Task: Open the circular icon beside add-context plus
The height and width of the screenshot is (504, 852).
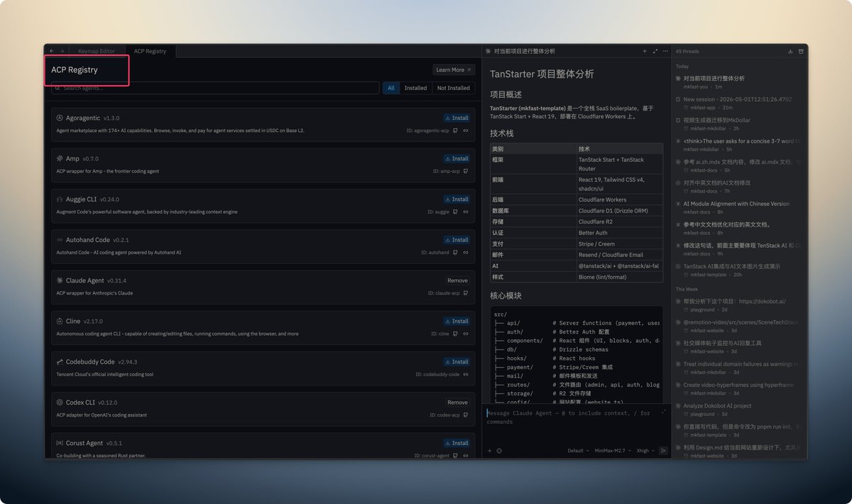Action: click(499, 451)
